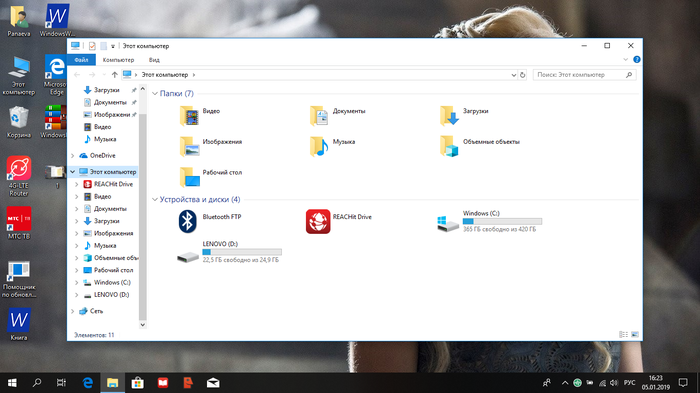Show hidden tray icons arrow

[565, 383]
